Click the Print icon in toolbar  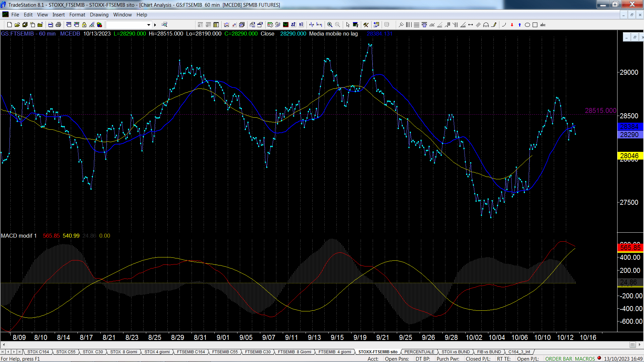pyautogui.click(x=58, y=25)
